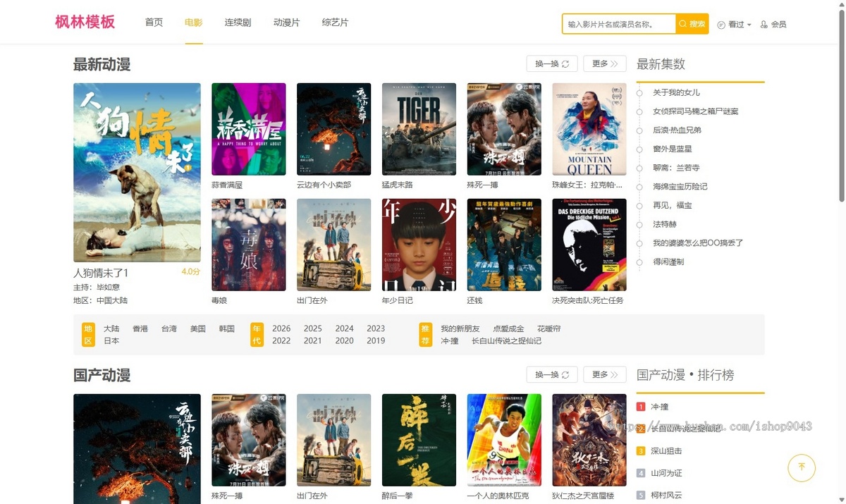Screen dimensions: 846x504
Task: Open 云边有个小卖部 poster in 最新动漫
Action: [x=334, y=129]
